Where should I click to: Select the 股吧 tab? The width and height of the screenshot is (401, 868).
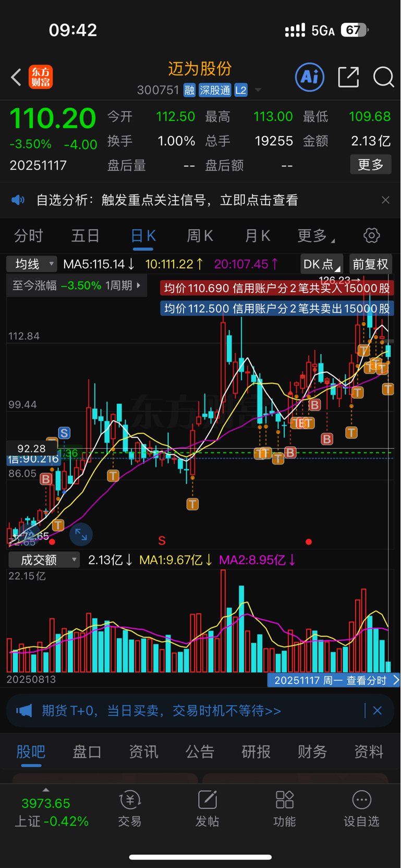point(31,752)
